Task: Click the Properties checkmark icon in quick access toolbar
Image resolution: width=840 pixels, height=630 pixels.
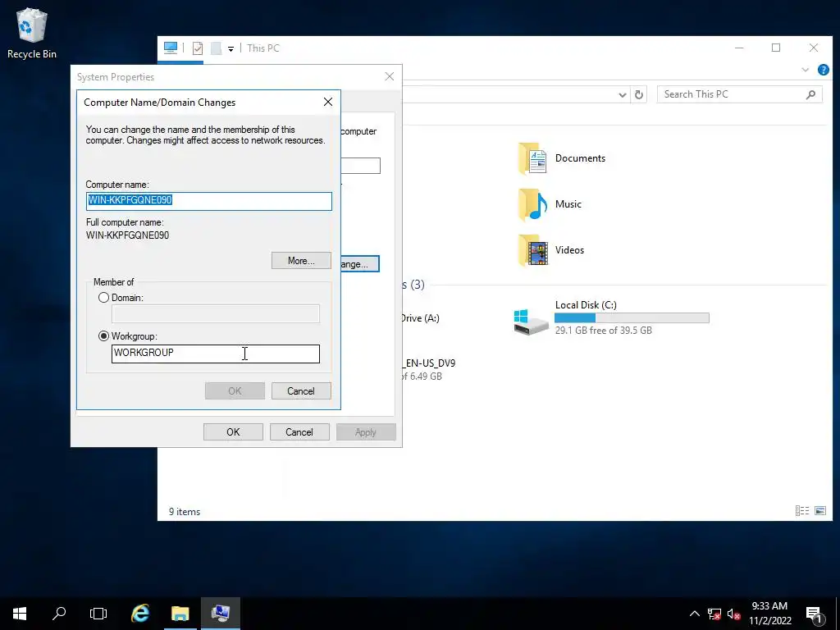Action: (x=198, y=48)
